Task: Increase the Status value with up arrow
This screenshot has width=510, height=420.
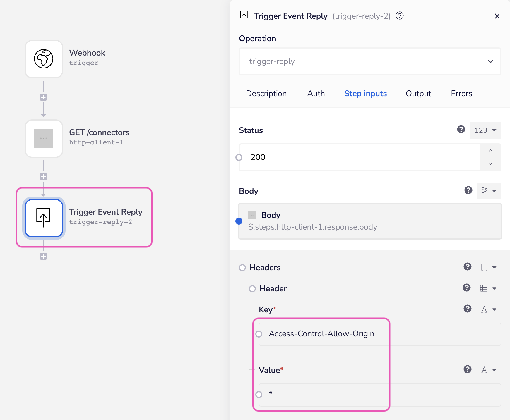Action: point(490,151)
